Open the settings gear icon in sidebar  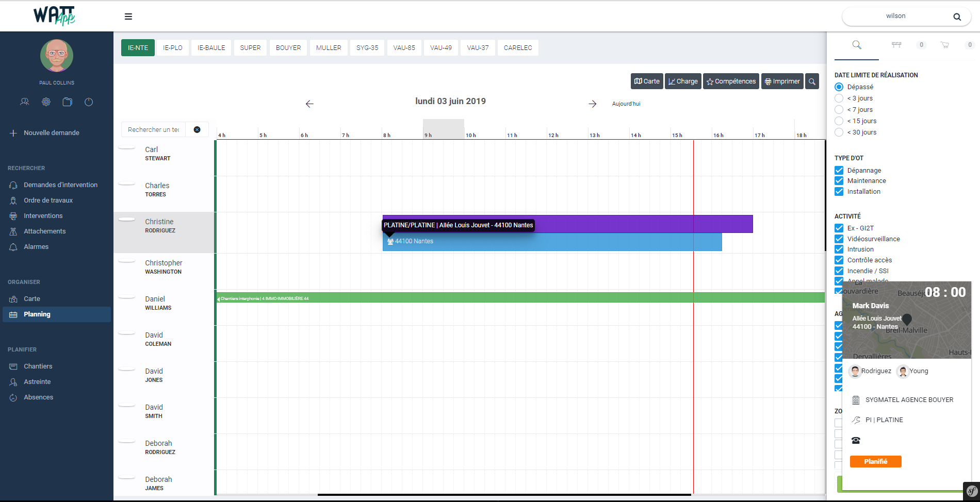pyautogui.click(x=46, y=102)
